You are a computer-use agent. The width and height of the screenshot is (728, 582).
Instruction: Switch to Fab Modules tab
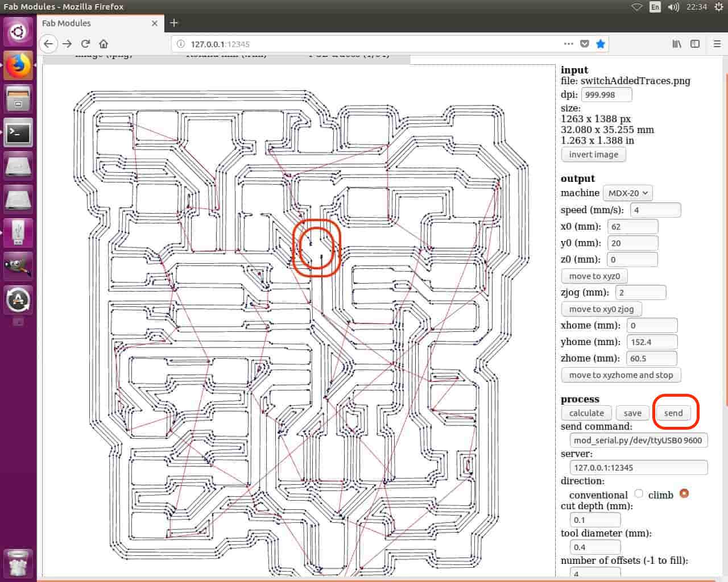point(100,23)
